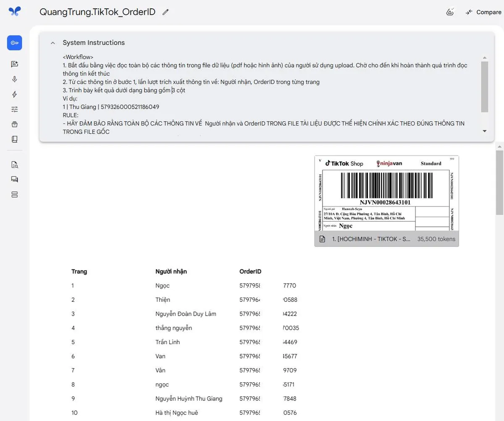Click the stacked rows icon in sidebar

pyautogui.click(x=15, y=194)
